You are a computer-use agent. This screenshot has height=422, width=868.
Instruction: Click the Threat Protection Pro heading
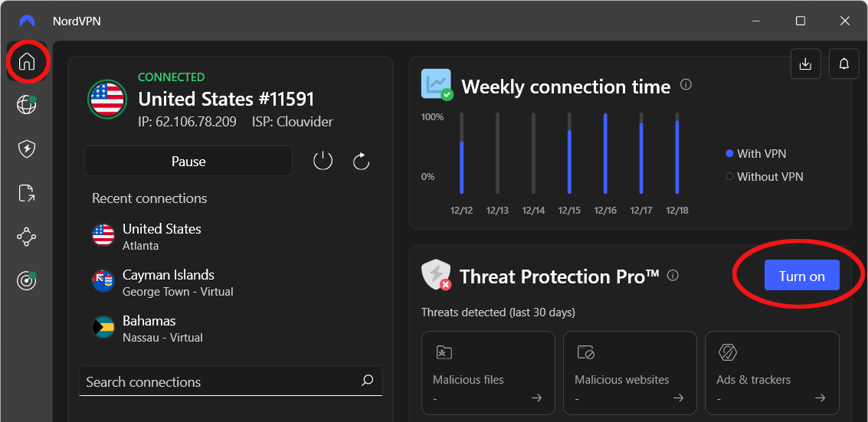560,276
